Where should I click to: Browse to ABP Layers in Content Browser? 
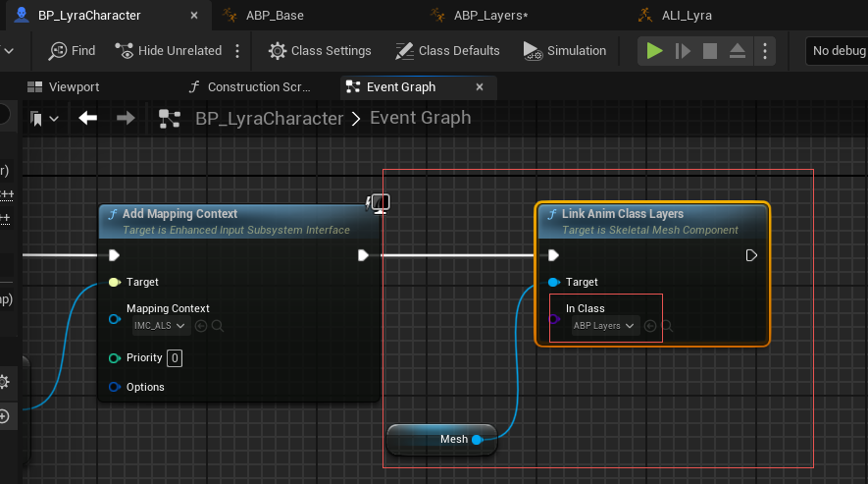(x=668, y=326)
